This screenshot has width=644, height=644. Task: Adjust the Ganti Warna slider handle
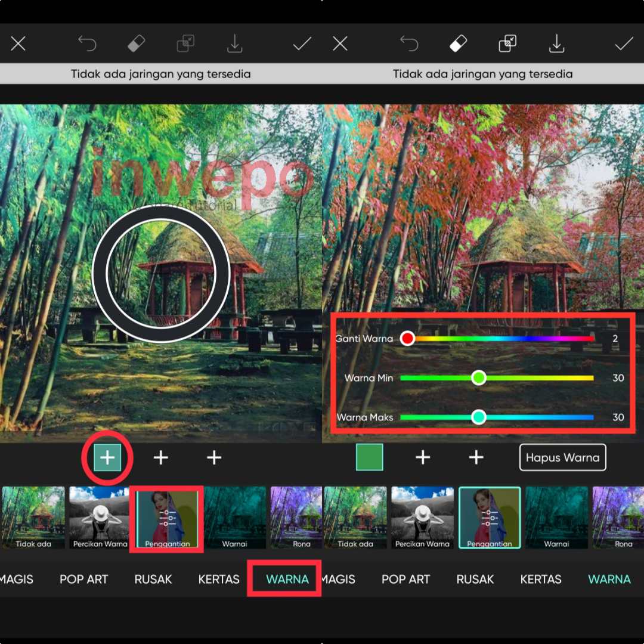click(407, 338)
